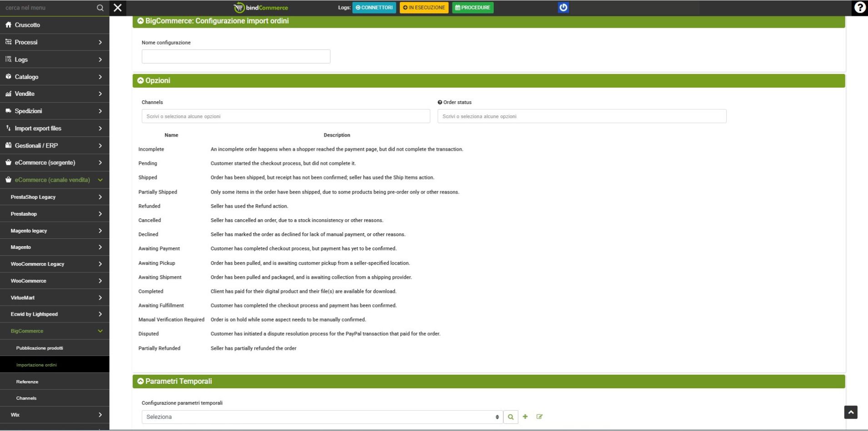Collapse the Parametri Temporali section header
This screenshot has width=868, height=431.
(x=141, y=381)
